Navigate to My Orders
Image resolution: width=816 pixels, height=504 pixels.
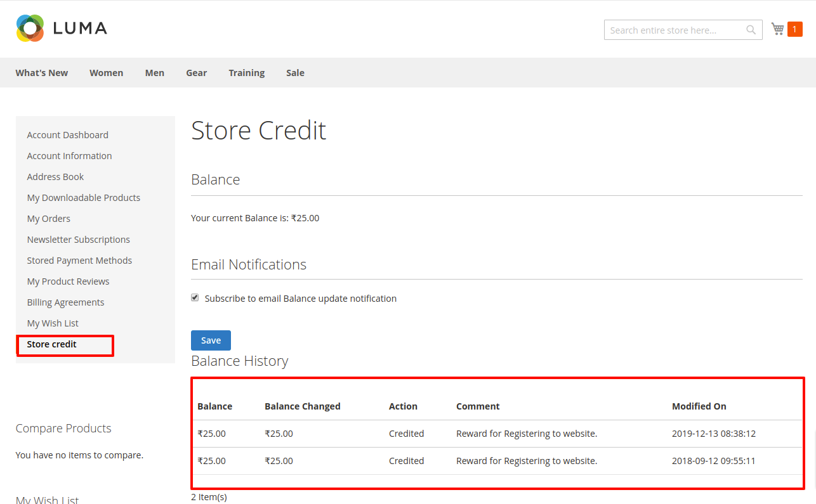coord(48,219)
